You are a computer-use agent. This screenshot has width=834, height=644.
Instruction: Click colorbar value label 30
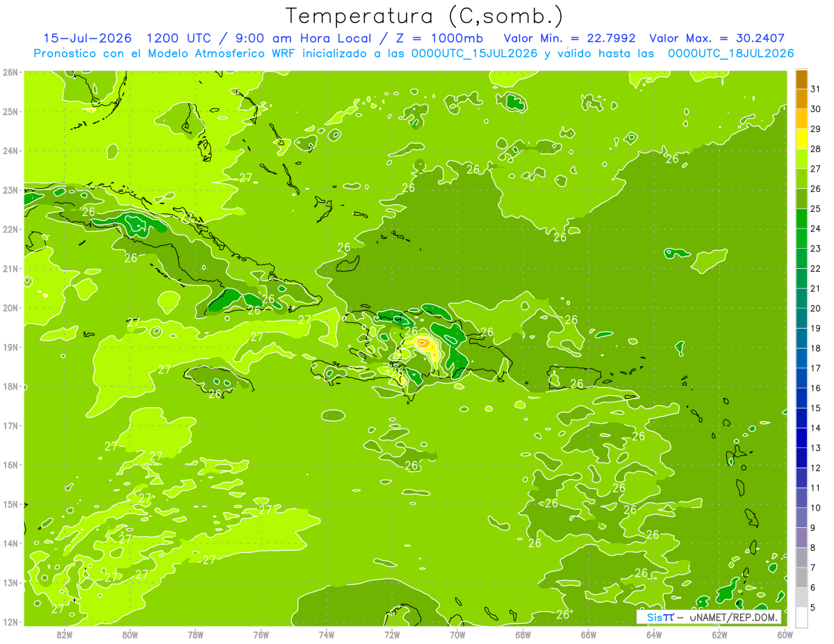[816, 109]
